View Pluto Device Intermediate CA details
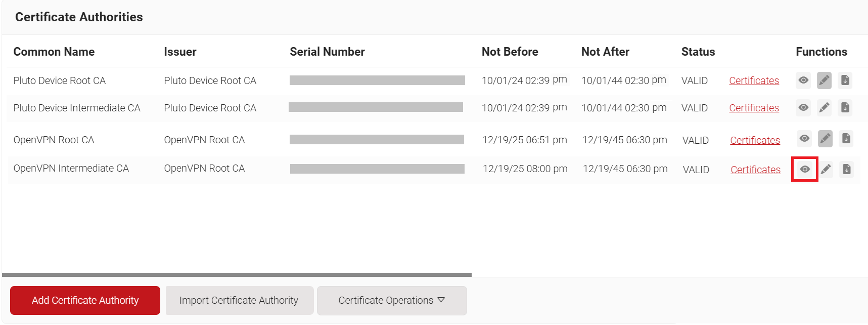Viewport: 868px width, 325px height. 803,108
